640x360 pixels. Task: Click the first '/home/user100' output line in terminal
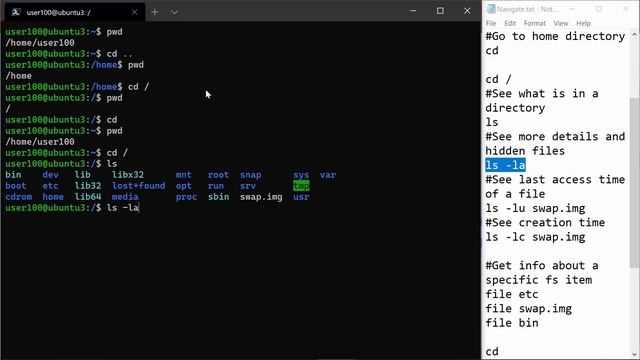[x=40, y=42]
